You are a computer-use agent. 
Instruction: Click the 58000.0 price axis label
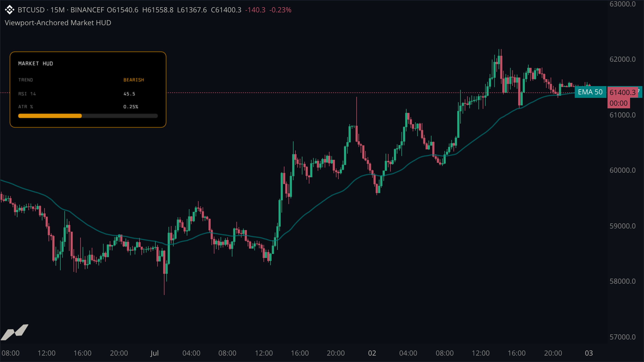tap(623, 281)
